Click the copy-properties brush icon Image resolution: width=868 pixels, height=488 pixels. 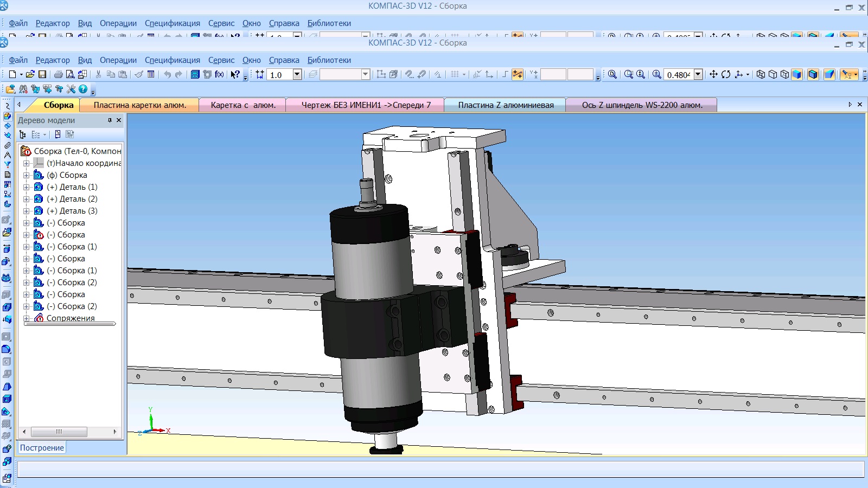pos(139,74)
